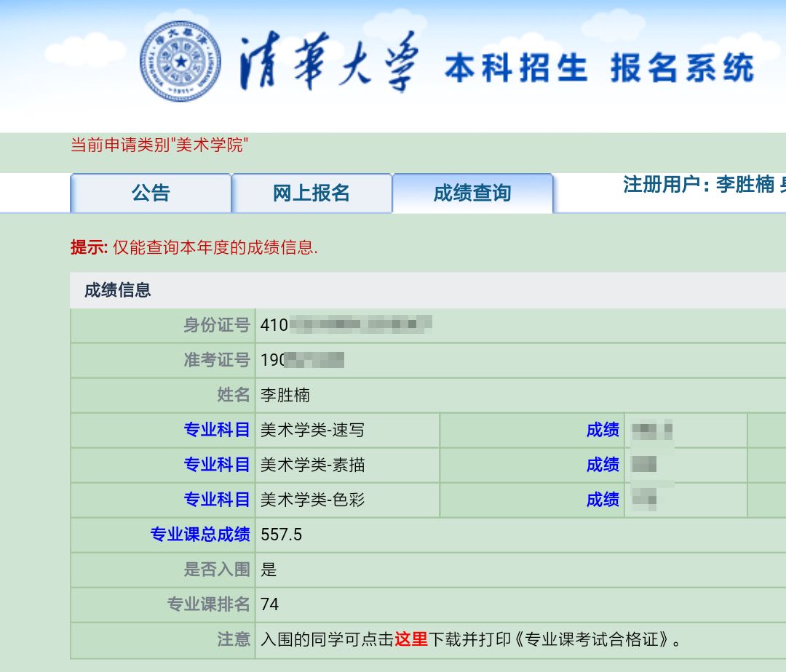Click 成绩 label in 色彩 row
Image resolution: width=786 pixels, height=672 pixels.
(603, 499)
